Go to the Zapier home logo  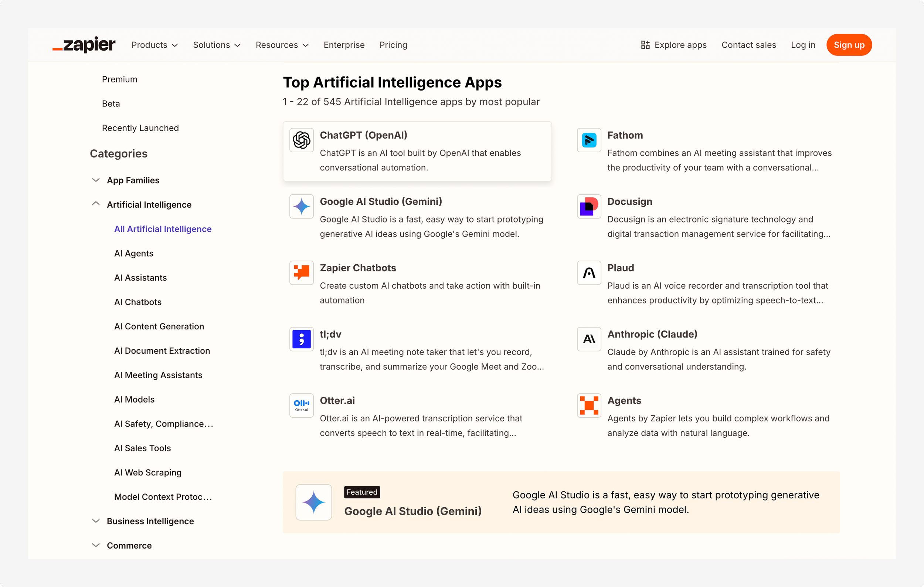pyautogui.click(x=84, y=45)
